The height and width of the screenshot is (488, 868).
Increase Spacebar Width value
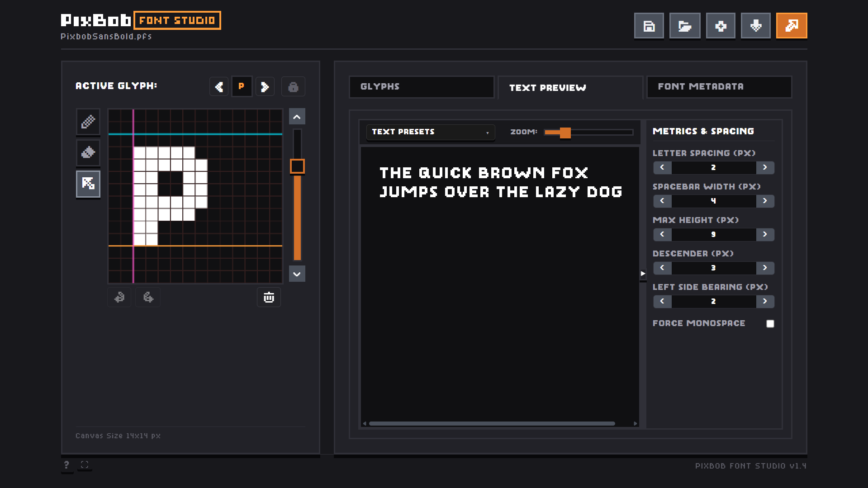tap(765, 201)
